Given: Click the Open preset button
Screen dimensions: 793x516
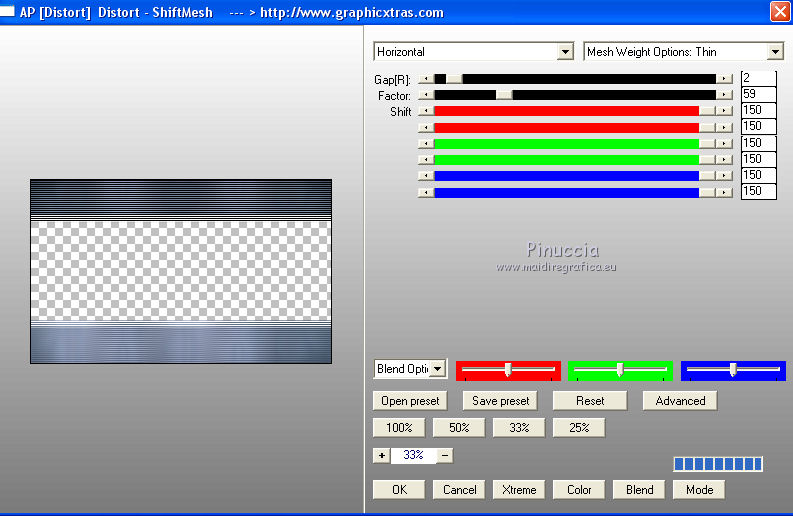Looking at the screenshot, I should [x=410, y=401].
